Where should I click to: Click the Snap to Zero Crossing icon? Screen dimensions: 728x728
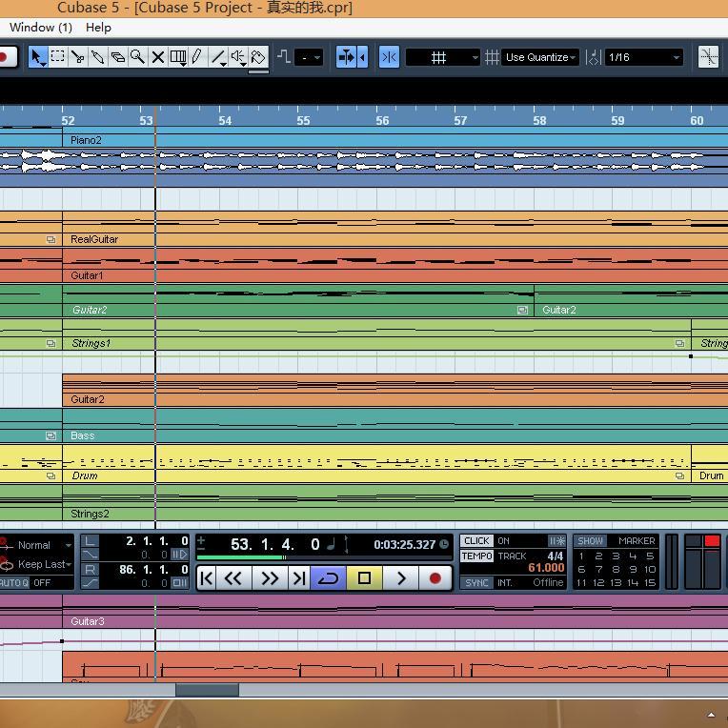708,57
